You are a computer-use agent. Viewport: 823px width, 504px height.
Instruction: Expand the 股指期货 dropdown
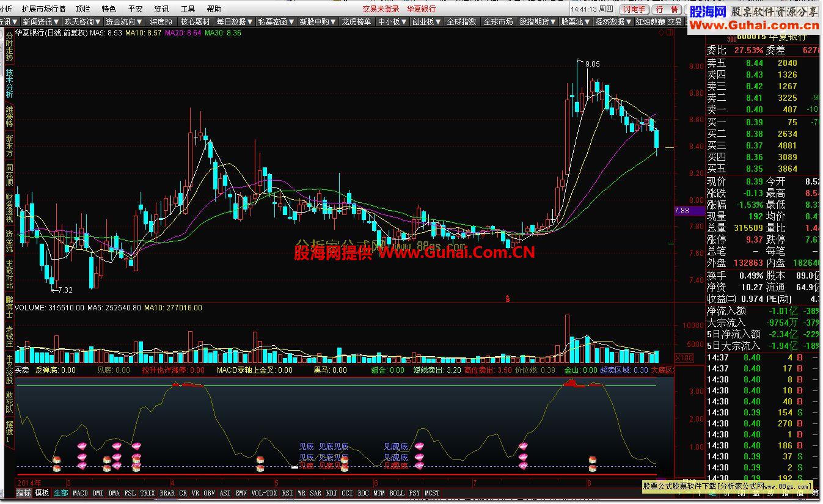click(538, 21)
